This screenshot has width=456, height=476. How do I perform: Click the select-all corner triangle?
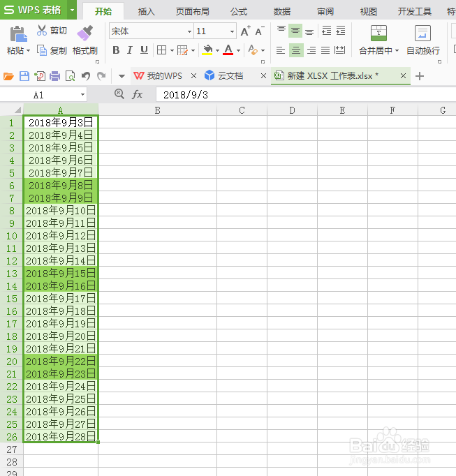click(x=17, y=110)
